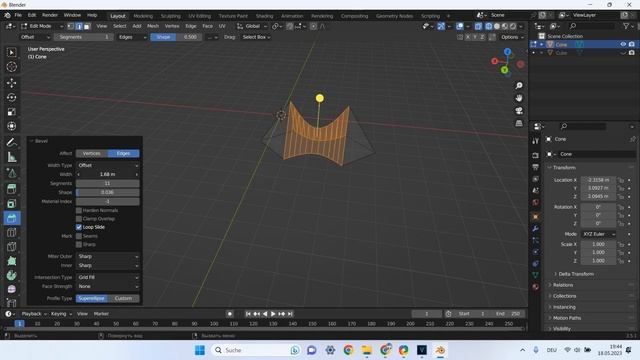
Task: Select the active Bevel tool
Action: pyautogui.click(x=11, y=218)
